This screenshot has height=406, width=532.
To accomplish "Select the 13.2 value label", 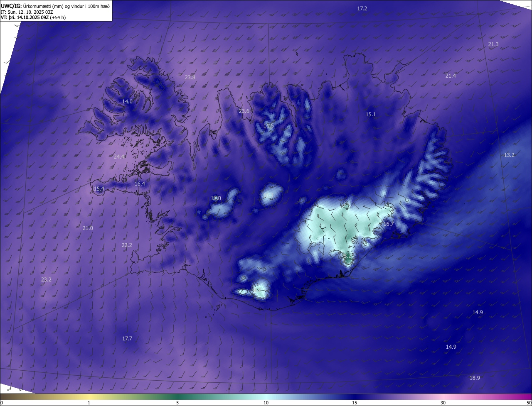I will 509,155.
